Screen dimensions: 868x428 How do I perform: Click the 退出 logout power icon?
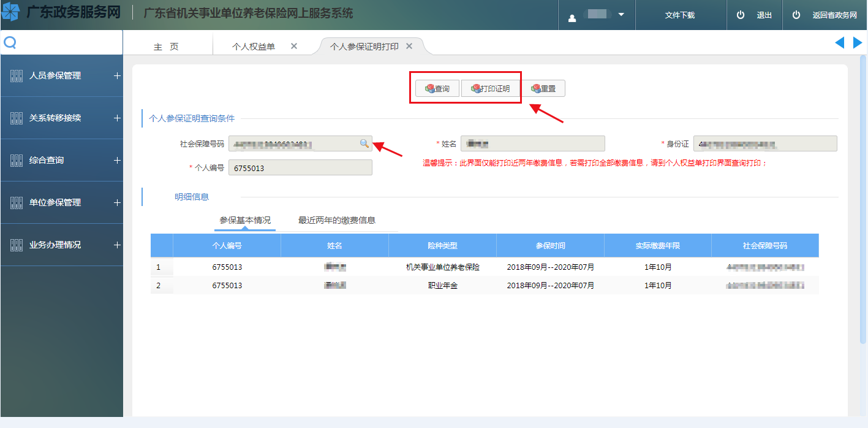pyautogui.click(x=741, y=15)
